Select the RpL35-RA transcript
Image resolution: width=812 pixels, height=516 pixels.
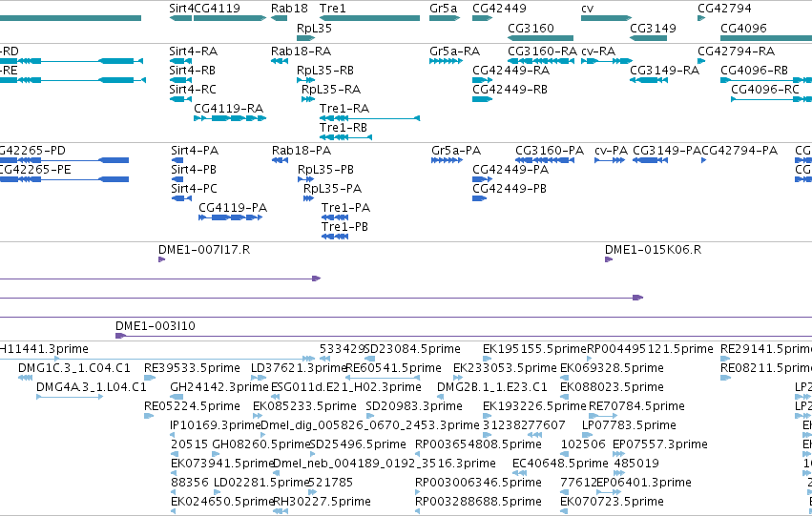click(308, 99)
